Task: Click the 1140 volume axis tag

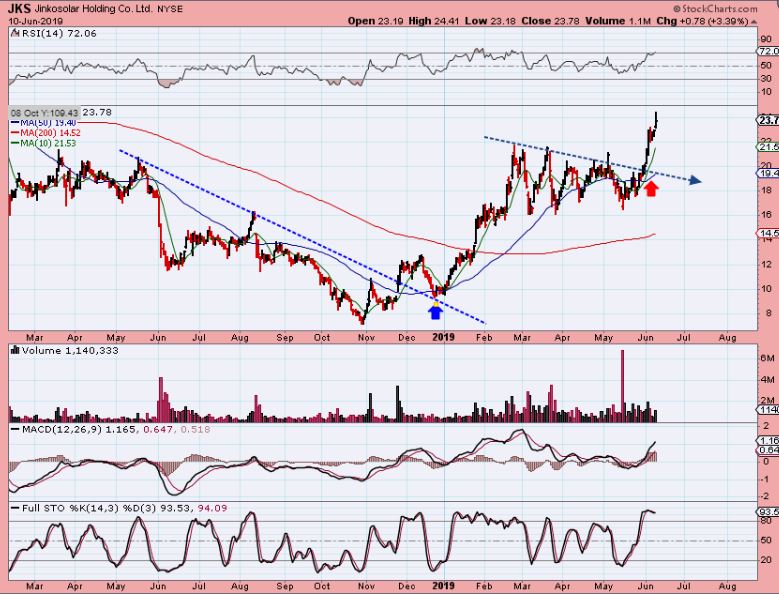Action: click(768, 409)
